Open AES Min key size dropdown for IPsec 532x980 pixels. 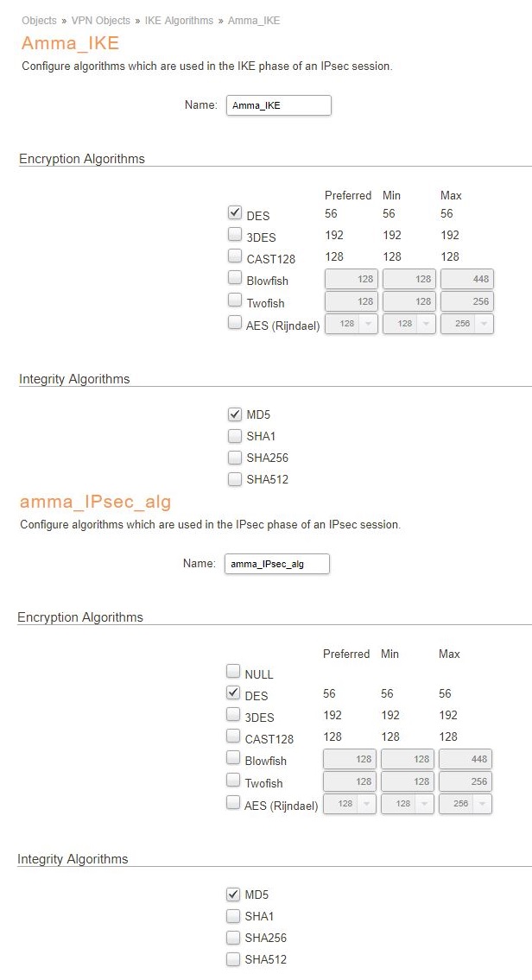point(408,804)
